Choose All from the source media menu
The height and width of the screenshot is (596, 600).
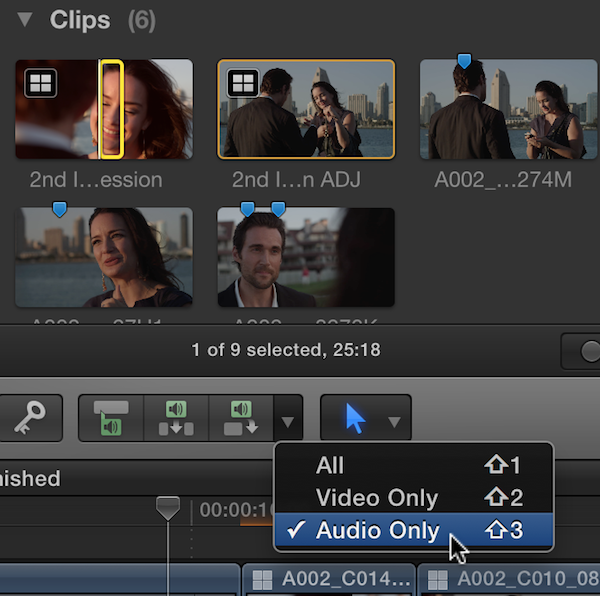pyautogui.click(x=414, y=465)
